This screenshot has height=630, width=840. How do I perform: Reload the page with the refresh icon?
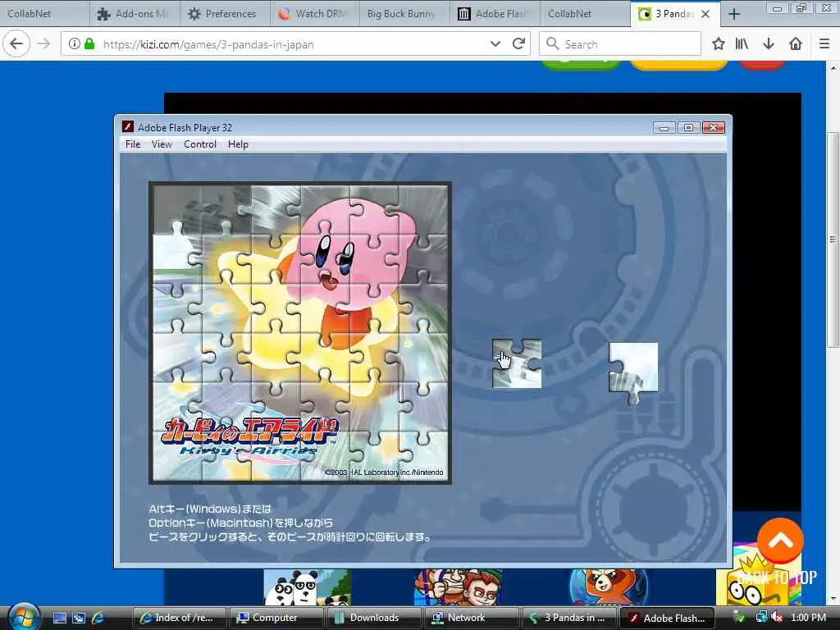coord(518,44)
